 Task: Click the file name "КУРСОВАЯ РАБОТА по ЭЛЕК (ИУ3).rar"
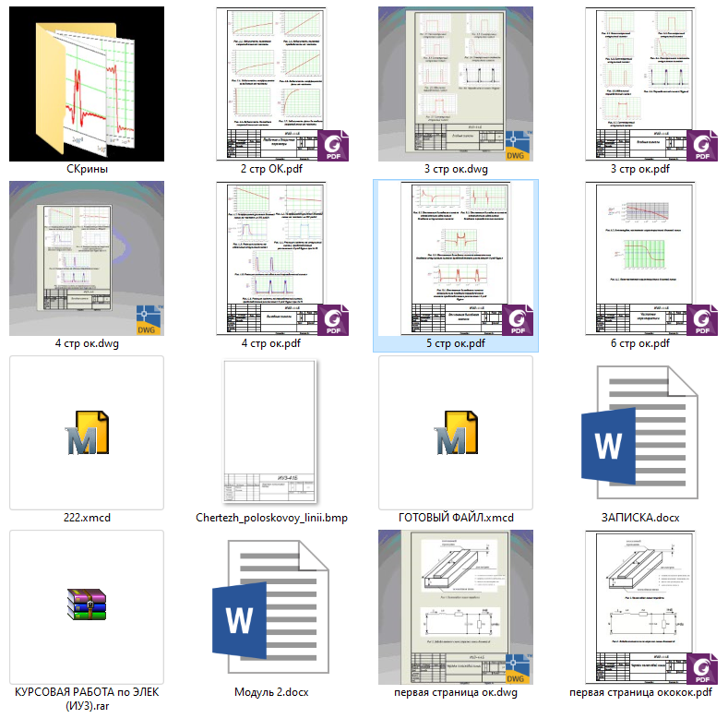coord(87,699)
